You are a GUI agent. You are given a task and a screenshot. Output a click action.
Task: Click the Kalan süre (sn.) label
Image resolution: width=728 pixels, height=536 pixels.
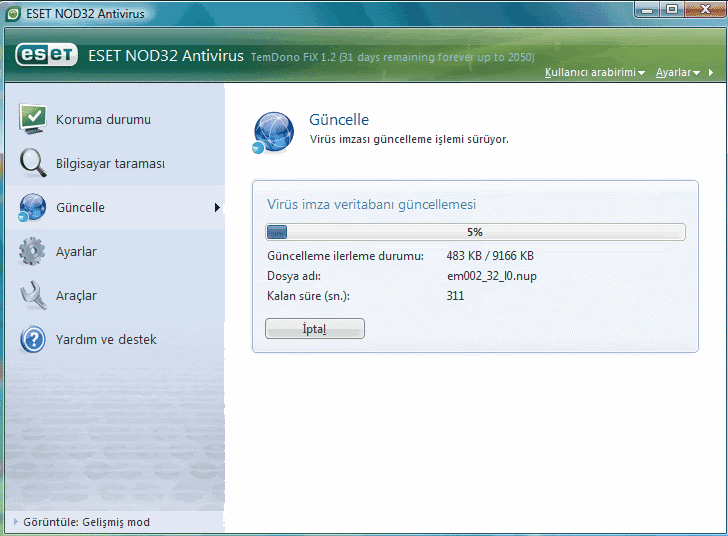(x=308, y=296)
